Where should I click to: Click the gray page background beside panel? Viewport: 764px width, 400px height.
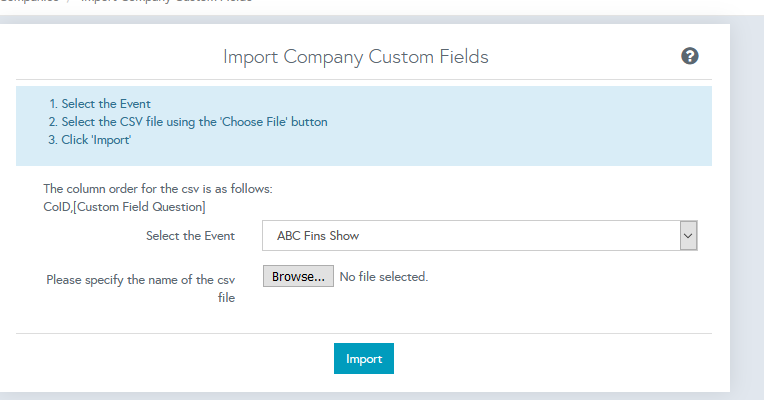click(x=747, y=200)
